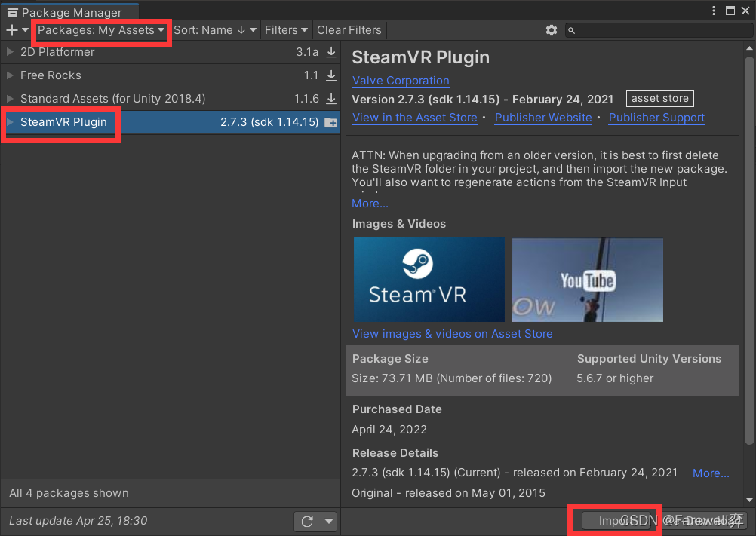The image size is (756, 536).
Task: Click the 'All 4 packages shown' status text
Action: click(69, 493)
